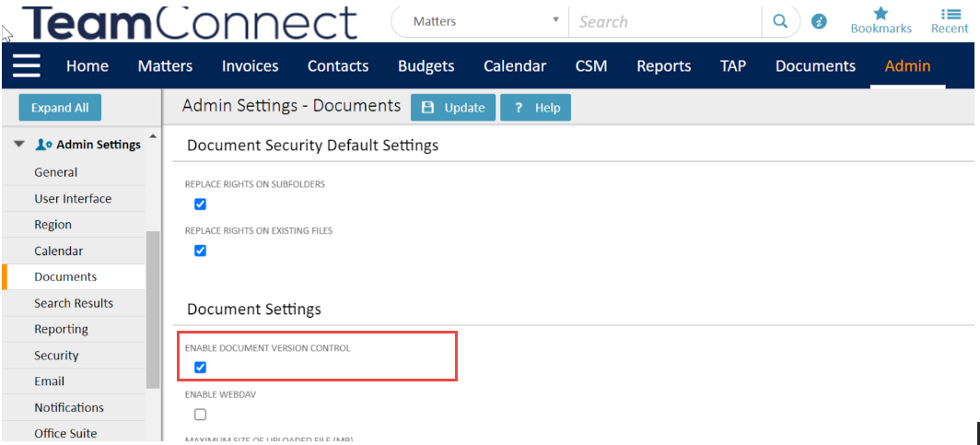Enable the WebDAV checkbox
Image resolution: width=980 pixels, height=445 pixels.
click(x=200, y=415)
